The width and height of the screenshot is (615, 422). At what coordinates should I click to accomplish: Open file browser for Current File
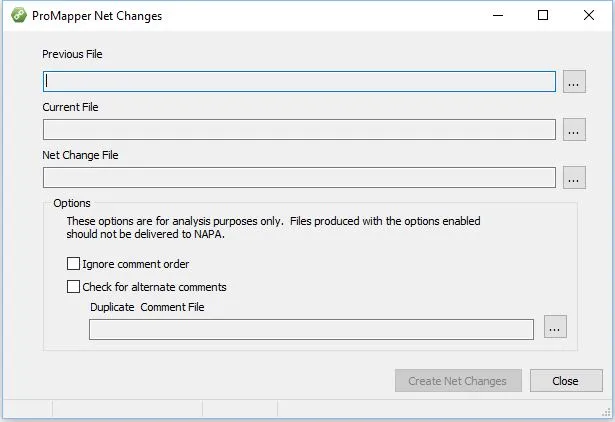[x=574, y=130]
